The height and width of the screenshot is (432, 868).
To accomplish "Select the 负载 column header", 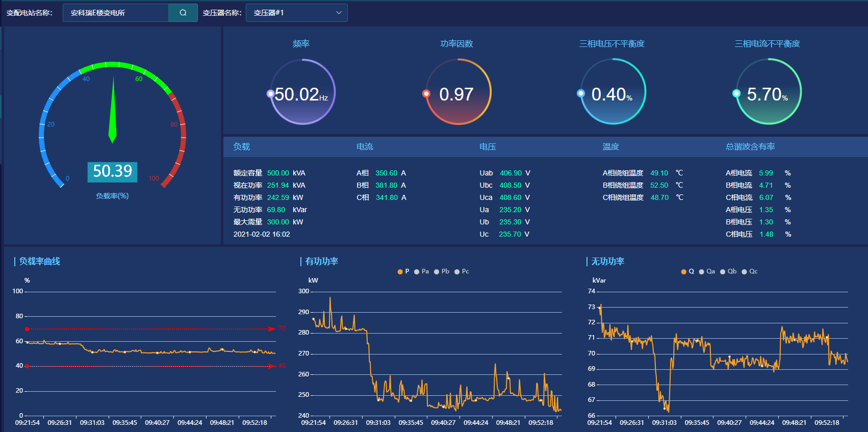I will pyautogui.click(x=242, y=147).
